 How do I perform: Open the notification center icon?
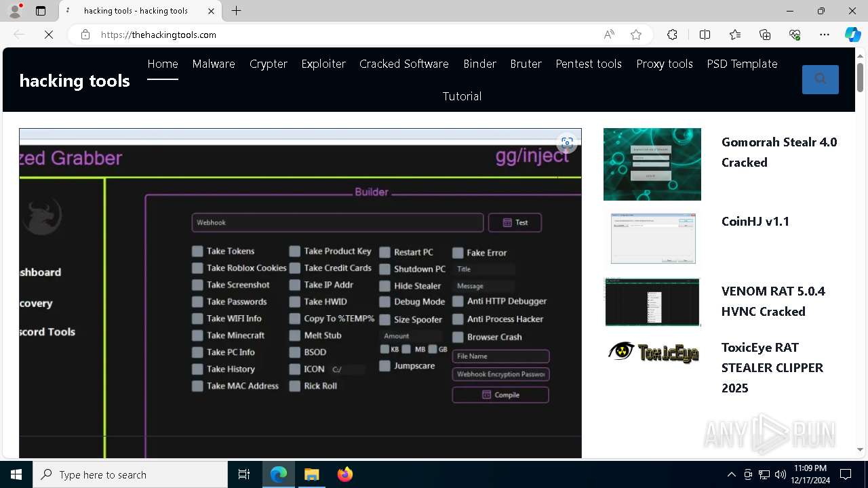click(x=846, y=474)
